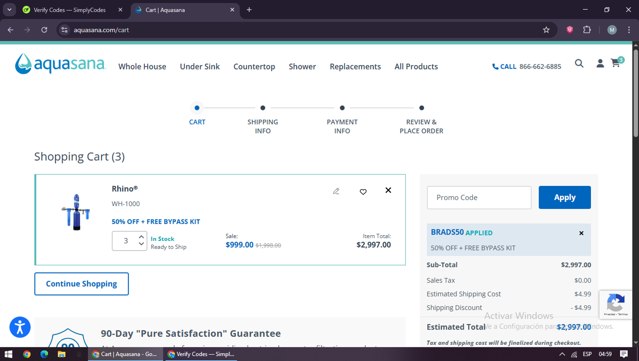
Task: Decrease Rhino quantity with down arrow
Action: pos(141,244)
